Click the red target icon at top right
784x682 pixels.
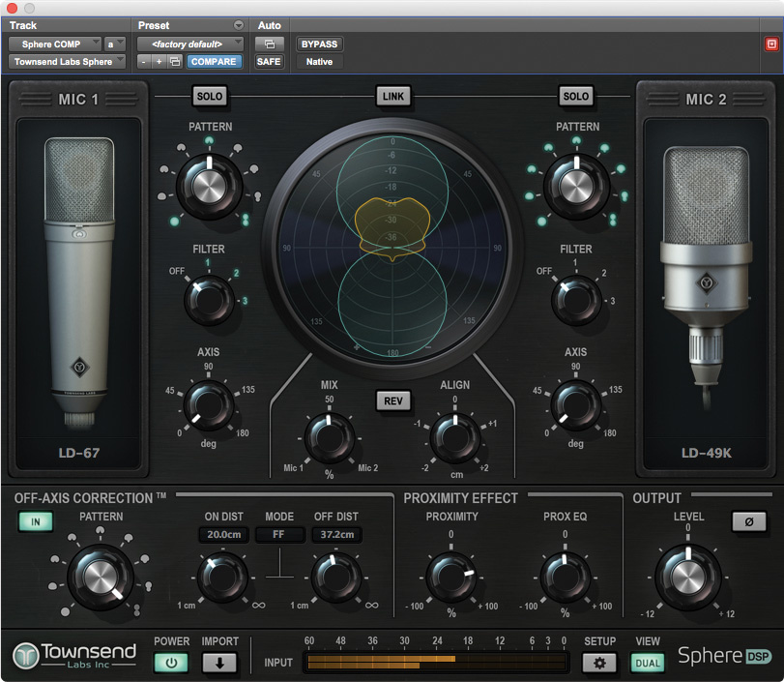point(770,44)
